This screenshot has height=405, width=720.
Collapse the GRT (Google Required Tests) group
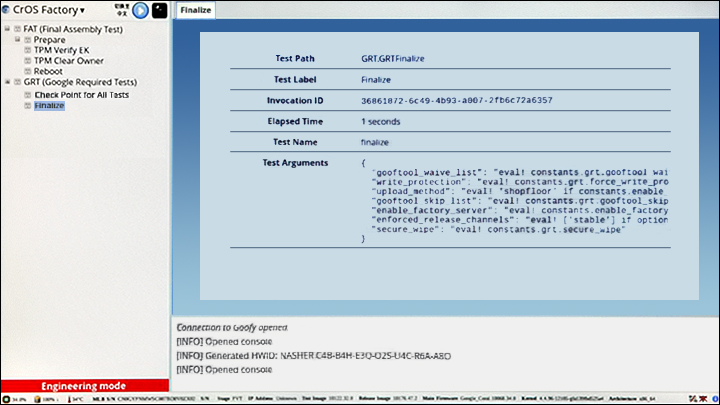[x=7, y=82]
